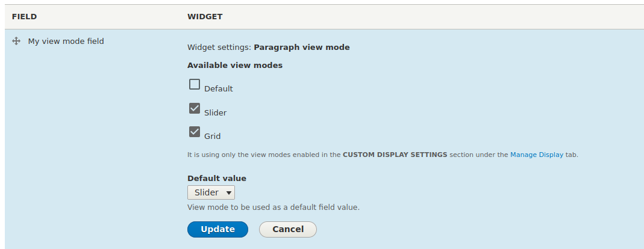This screenshot has width=644, height=249.
Task: Click the WIDGET column header
Action: click(205, 17)
